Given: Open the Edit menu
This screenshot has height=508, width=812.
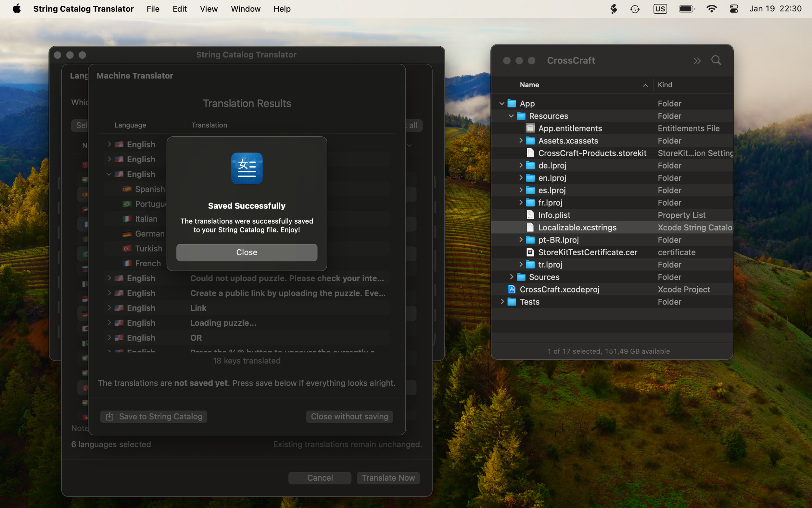Looking at the screenshot, I should click(x=180, y=9).
